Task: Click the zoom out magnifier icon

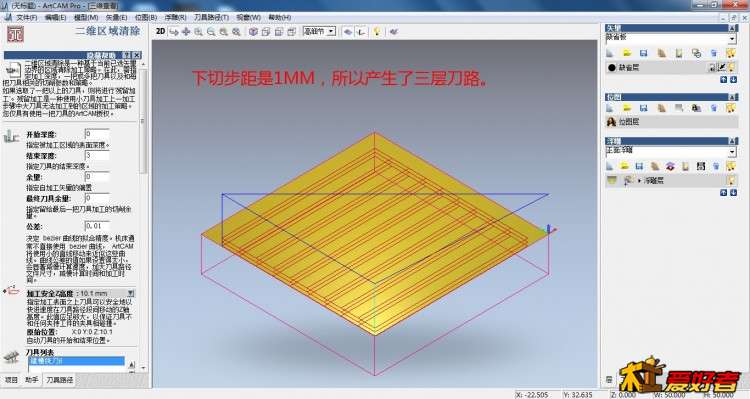Action: [x=211, y=32]
